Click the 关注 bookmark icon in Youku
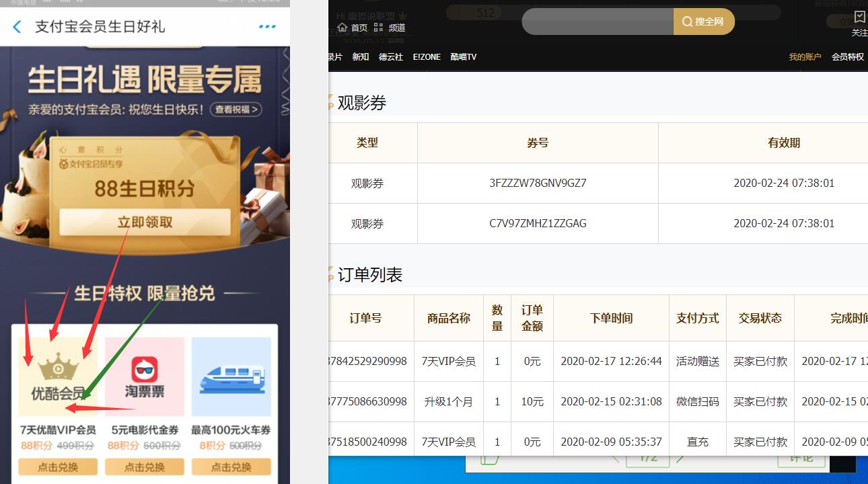Image resolution: width=868 pixels, height=484 pixels. [860, 17]
